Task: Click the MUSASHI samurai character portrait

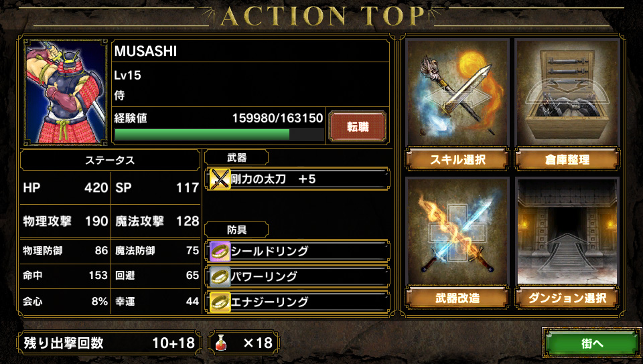Action: [66, 92]
